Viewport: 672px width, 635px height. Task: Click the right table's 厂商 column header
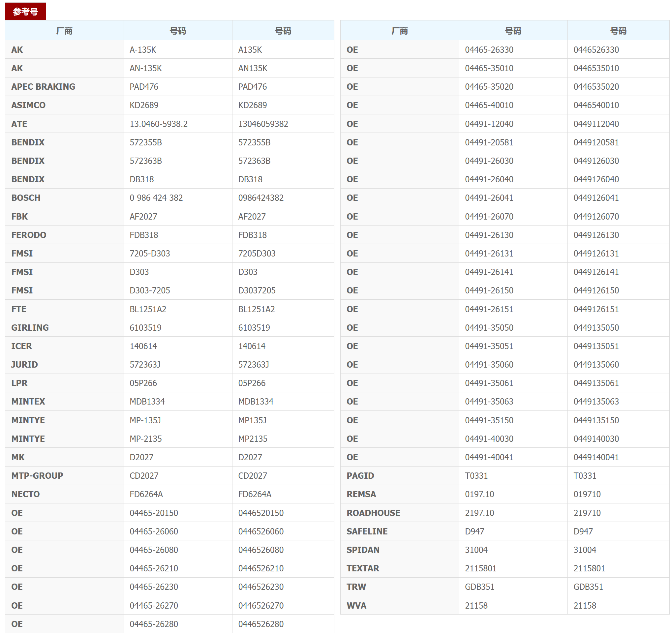pyautogui.click(x=399, y=31)
